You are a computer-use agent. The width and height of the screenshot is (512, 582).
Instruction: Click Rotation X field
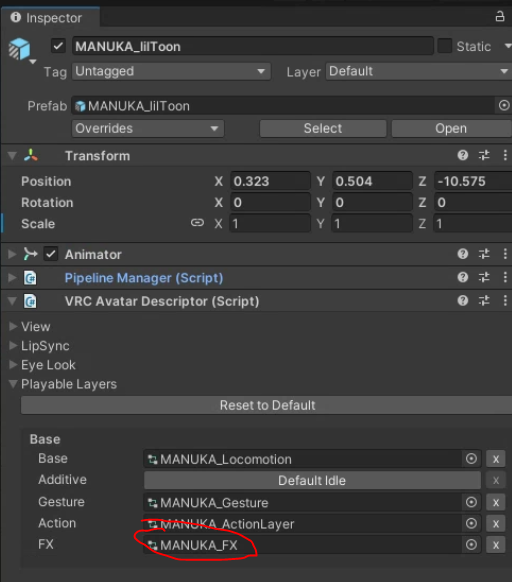pos(270,203)
